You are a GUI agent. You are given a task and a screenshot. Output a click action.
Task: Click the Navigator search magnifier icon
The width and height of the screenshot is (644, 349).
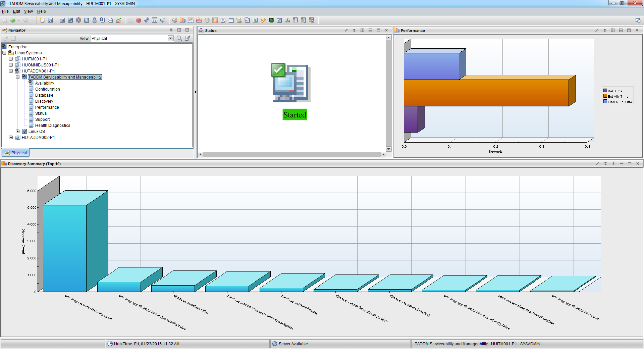179,38
